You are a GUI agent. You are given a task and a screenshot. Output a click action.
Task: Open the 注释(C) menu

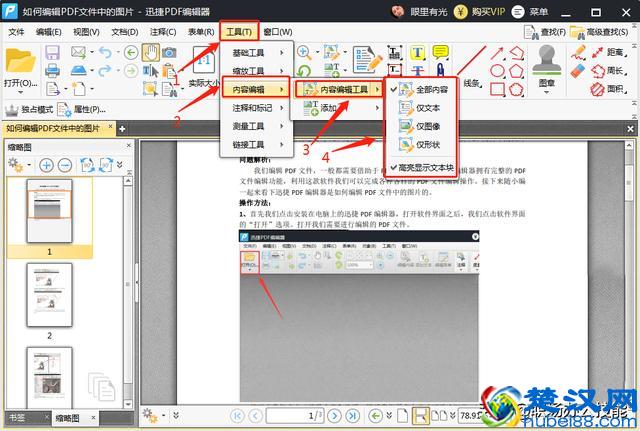click(x=162, y=32)
